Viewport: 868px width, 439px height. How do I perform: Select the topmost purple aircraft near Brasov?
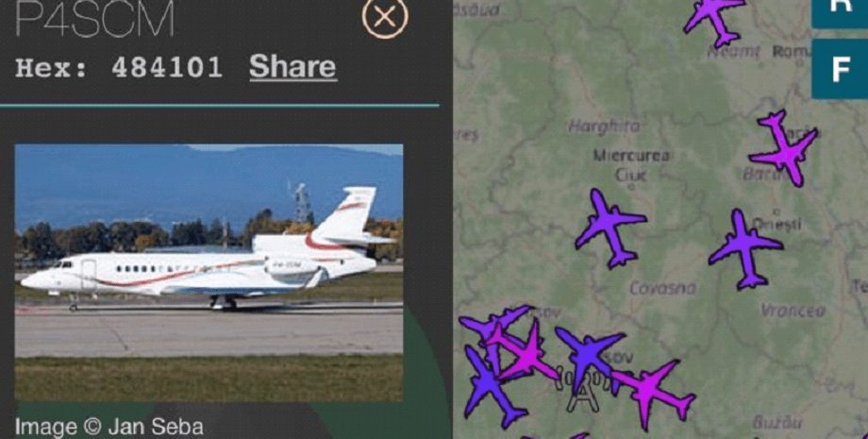point(494,327)
